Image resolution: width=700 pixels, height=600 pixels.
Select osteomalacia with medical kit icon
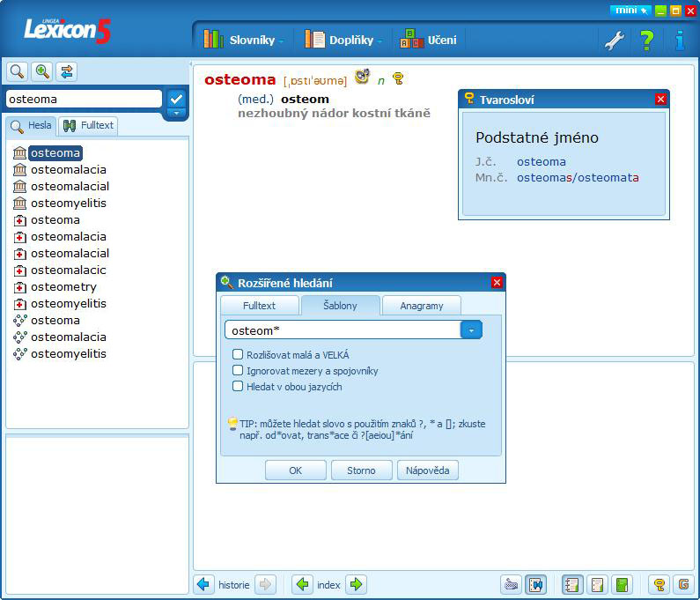(69, 237)
